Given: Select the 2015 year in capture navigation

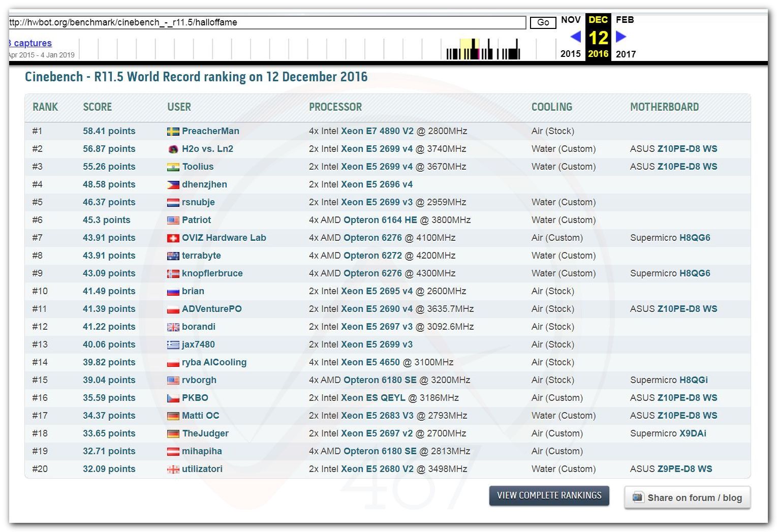Looking at the screenshot, I should coord(570,54).
